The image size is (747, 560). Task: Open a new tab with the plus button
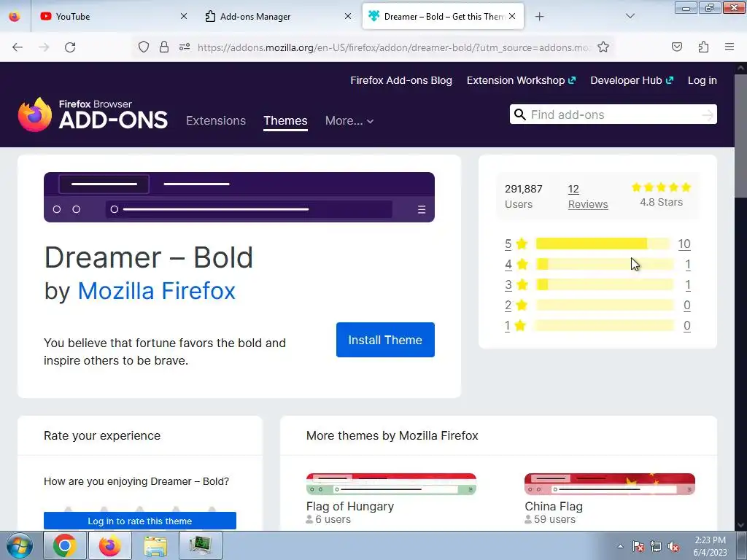(x=539, y=17)
